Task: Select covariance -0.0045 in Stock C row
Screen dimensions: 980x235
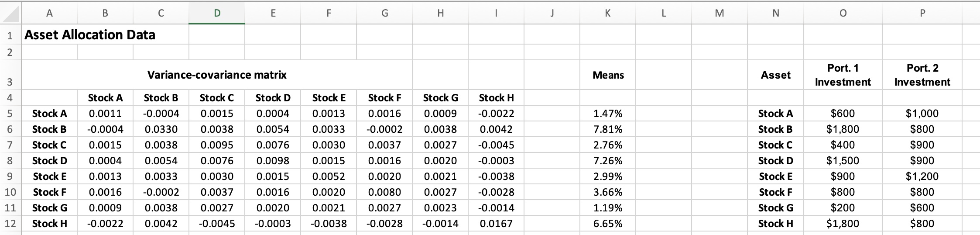Action: [496, 145]
